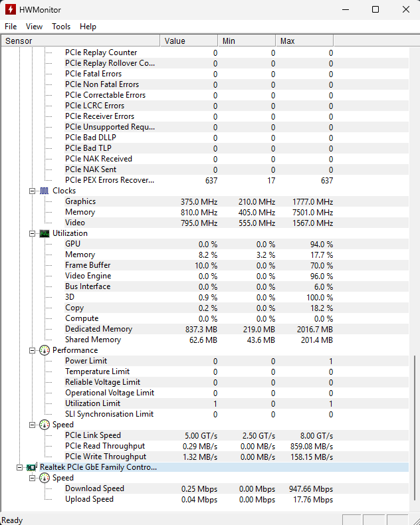Screen dimensions: 420x525
Task: Open the Help menu
Action: pos(88,27)
